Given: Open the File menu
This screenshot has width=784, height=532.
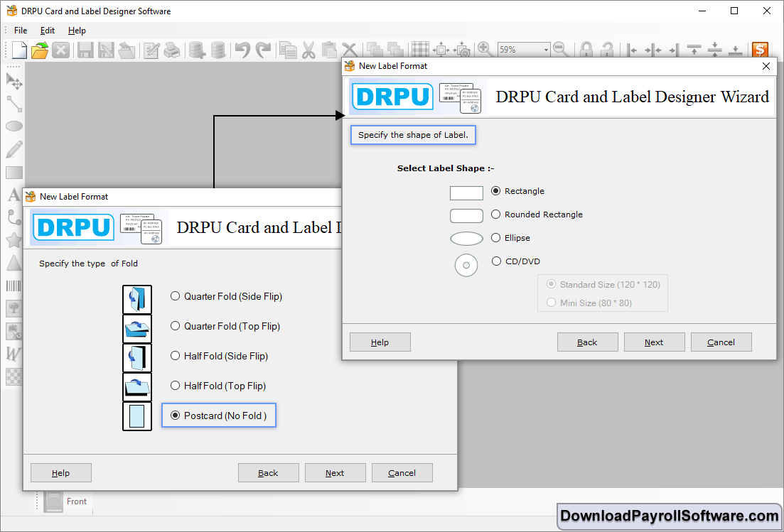Looking at the screenshot, I should [x=21, y=31].
